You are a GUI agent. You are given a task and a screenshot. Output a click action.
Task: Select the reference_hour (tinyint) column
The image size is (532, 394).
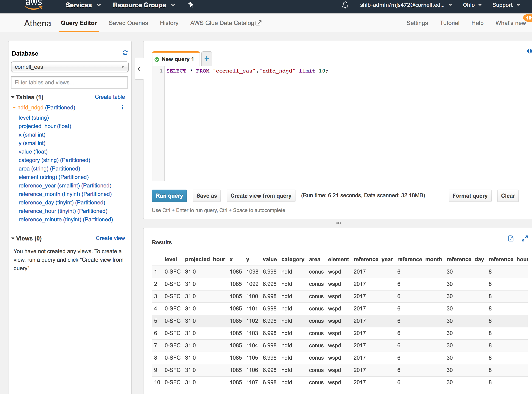point(63,211)
